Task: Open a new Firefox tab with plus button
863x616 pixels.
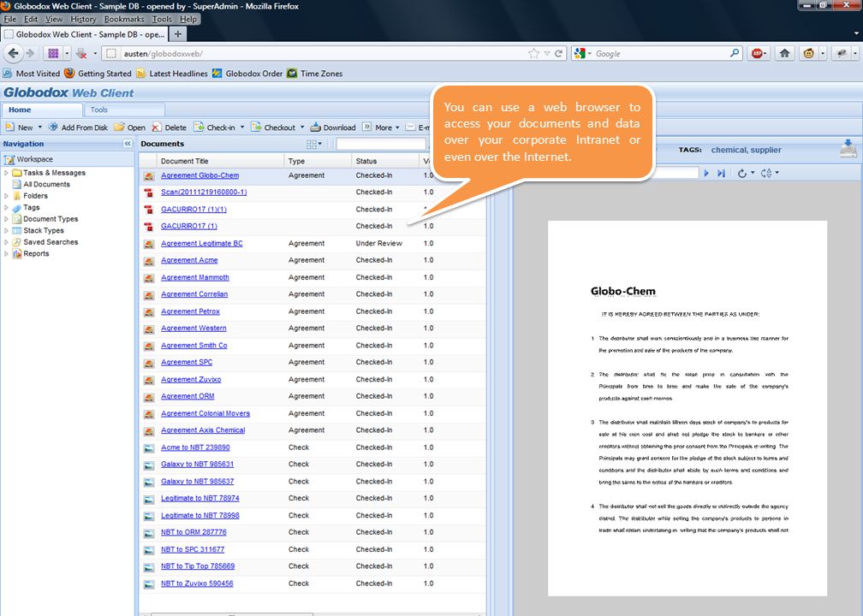Action: tap(178, 34)
